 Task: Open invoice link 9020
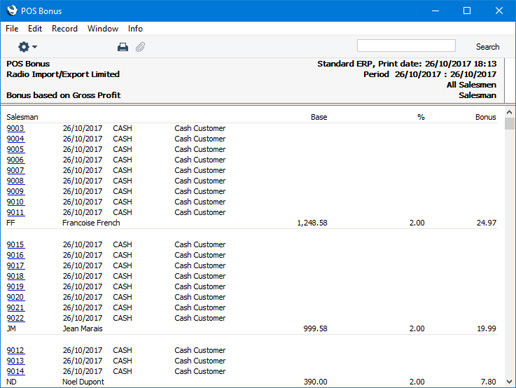click(15, 297)
